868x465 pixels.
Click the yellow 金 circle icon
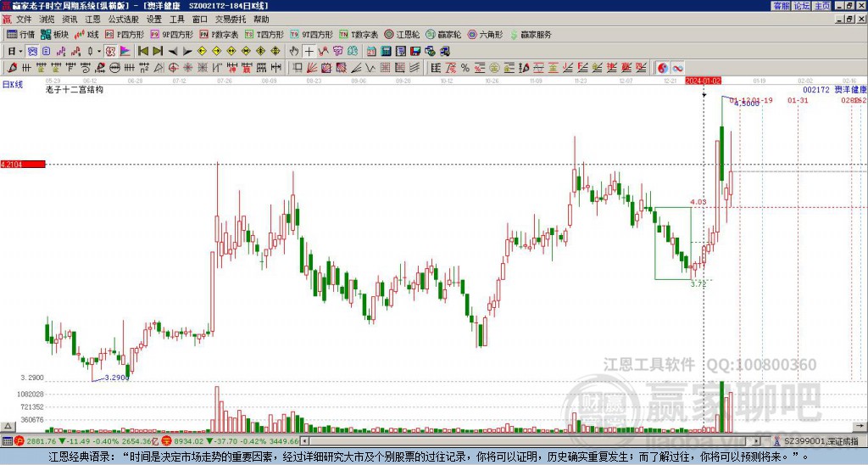point(494,68)
